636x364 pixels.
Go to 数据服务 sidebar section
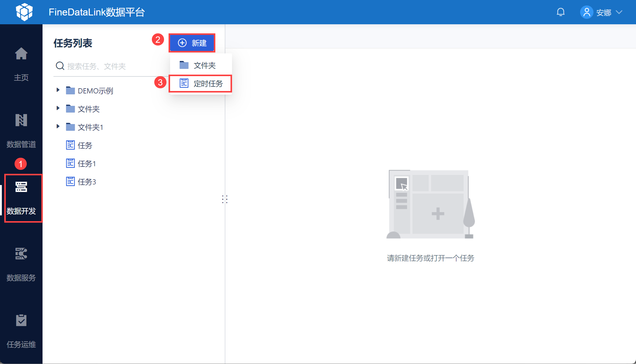pyautogui.click(x=21, y=254)
